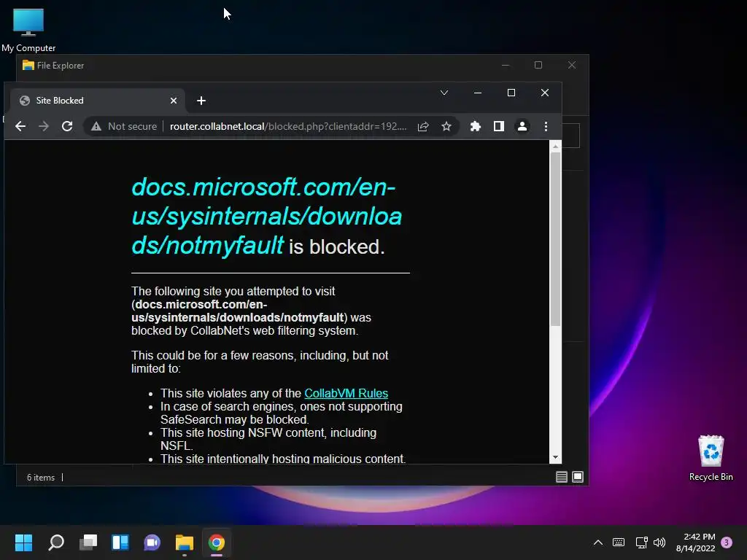Open File Explorer from the taskbar

click(x=185, y=542)
